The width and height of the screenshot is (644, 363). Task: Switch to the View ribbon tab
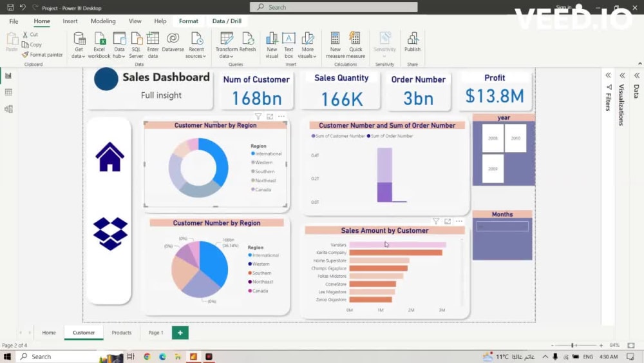(x=135, y=21)
